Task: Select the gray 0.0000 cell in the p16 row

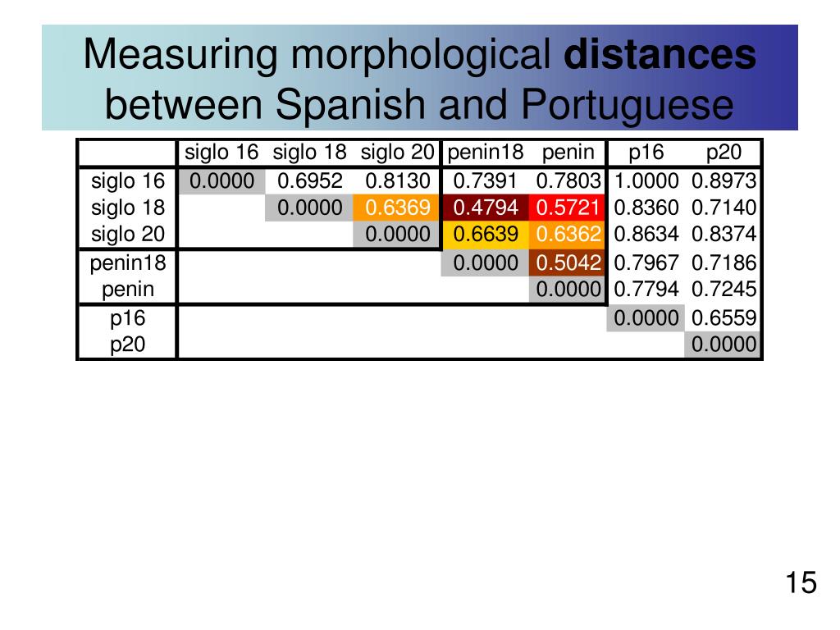Action: coord(646,318)
